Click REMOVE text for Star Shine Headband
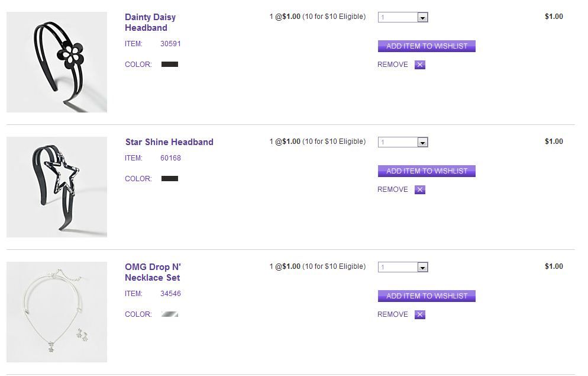 [393, 189]
